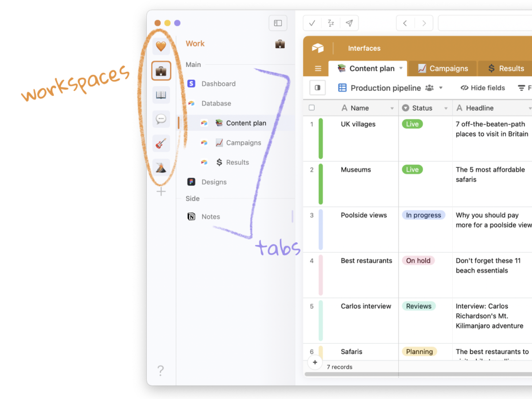The width and height of the screenshot is (532, 399).
Task: Click the 7 records count
Action: pos(339,367)
